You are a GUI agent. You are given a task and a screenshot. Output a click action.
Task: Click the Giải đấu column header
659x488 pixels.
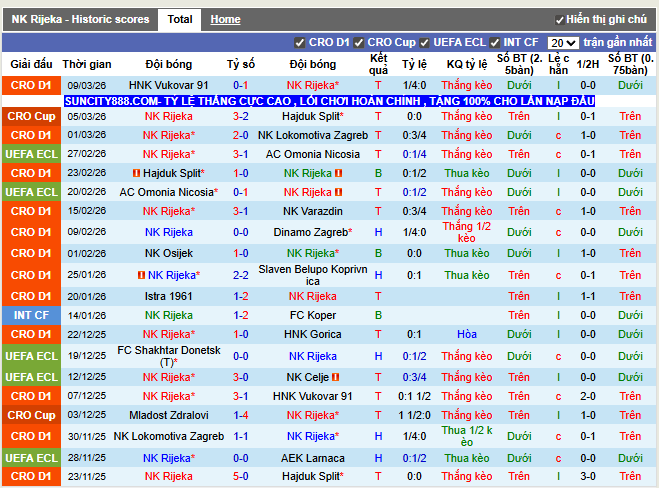[x=32, y=64]
